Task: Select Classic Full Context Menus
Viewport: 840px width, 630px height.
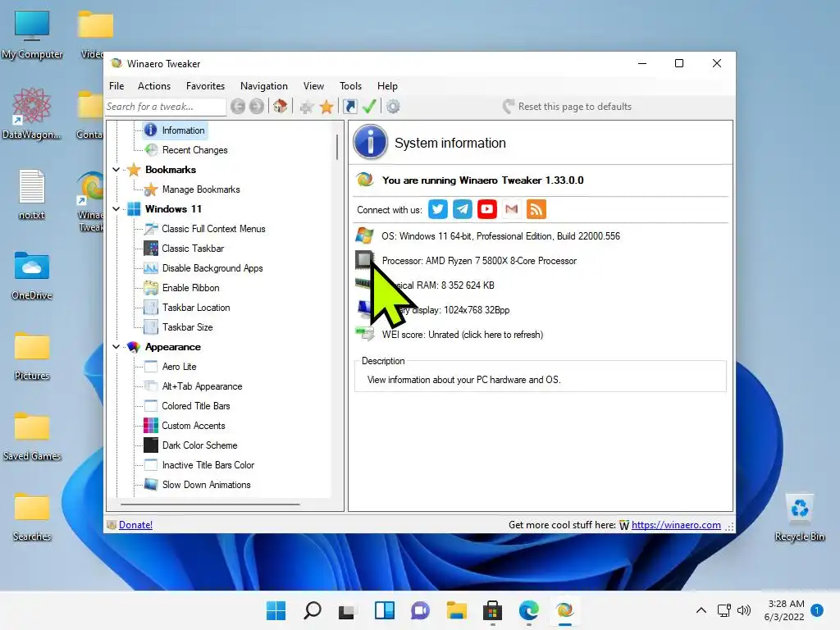Action: pyautogui.click(x=214, y=229)
